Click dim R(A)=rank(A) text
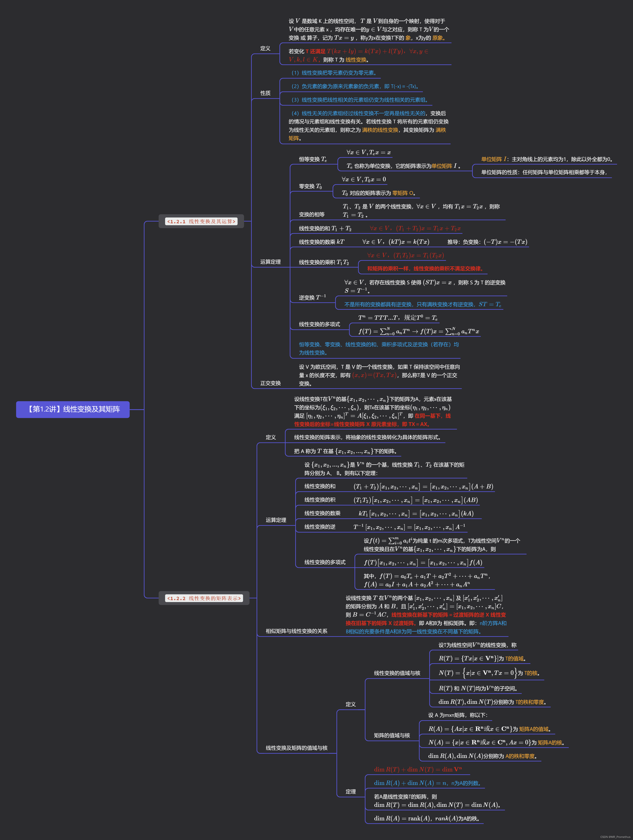 (x=428, y=818)
